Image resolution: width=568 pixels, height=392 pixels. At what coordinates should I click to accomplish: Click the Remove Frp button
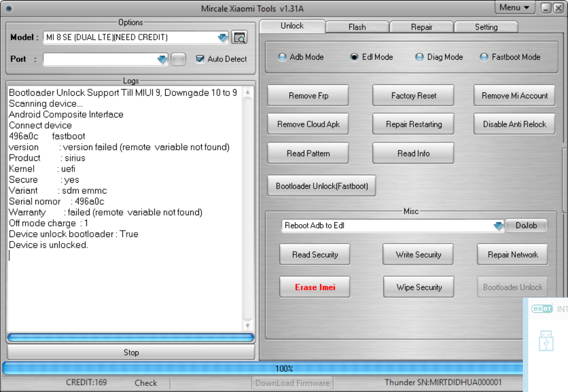tap(308, 96)
